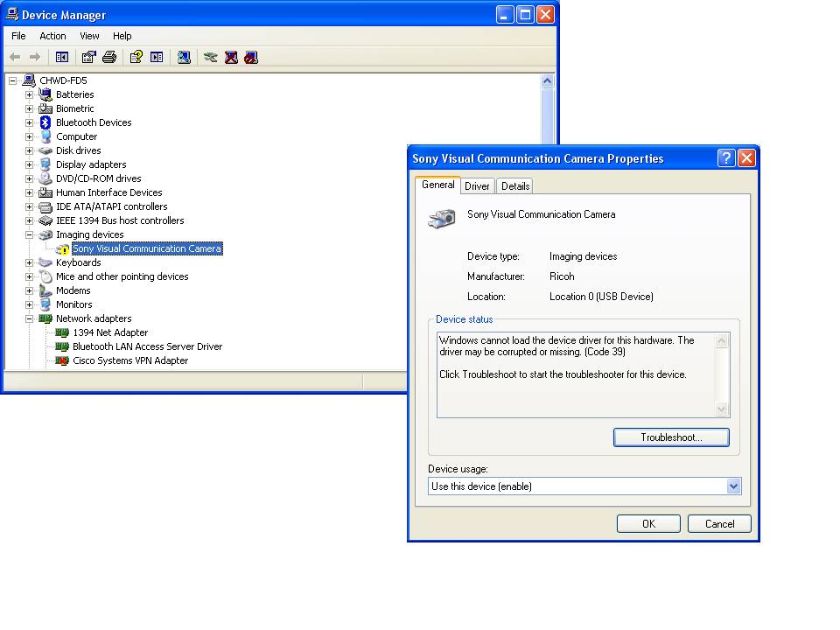Switch to the Driver tab
840x630 pixels.
[x=477, y=185]
